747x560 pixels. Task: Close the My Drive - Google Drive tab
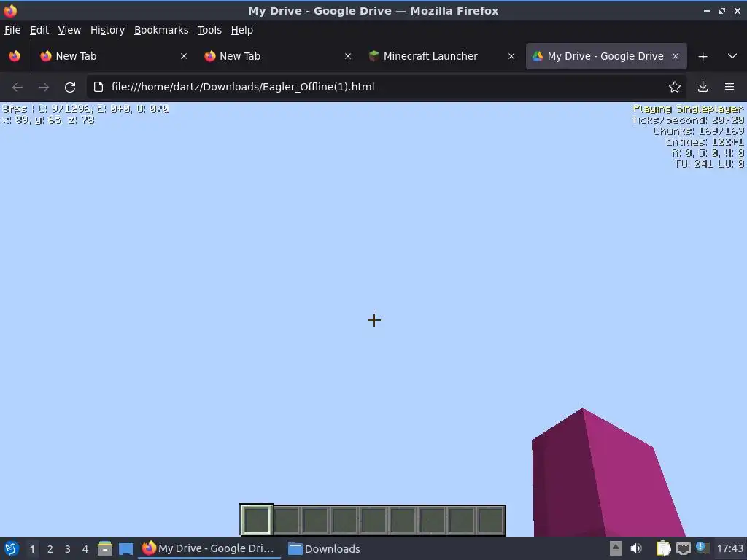(x=675, y=56)
